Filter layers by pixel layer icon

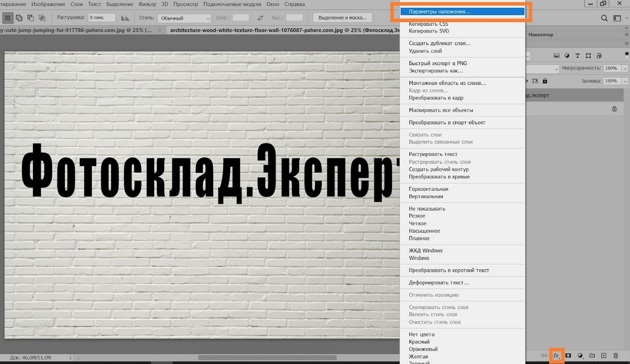(556, 56)
